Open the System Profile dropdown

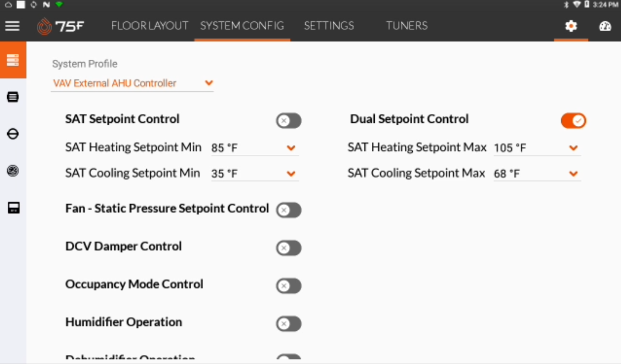pos(209,83)
